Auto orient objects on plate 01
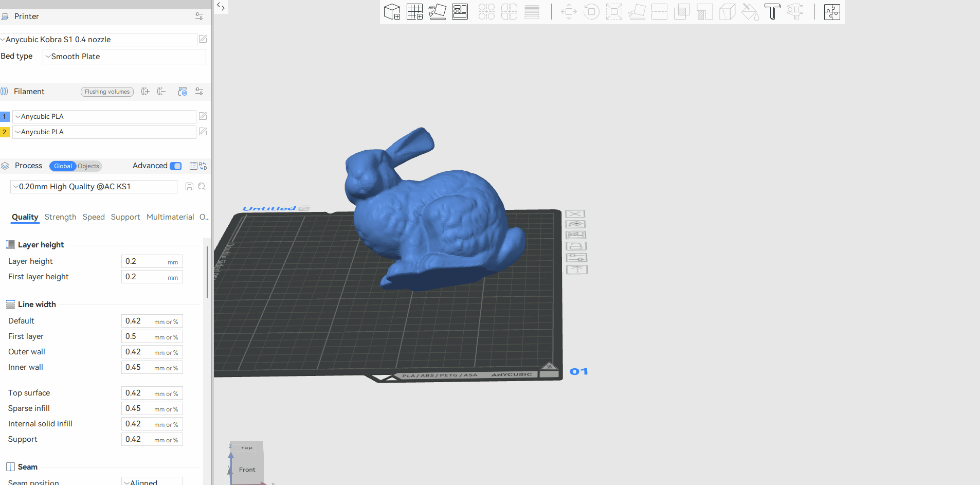The width and height of the screenshot is (980, 485). [x=576, y=224]
